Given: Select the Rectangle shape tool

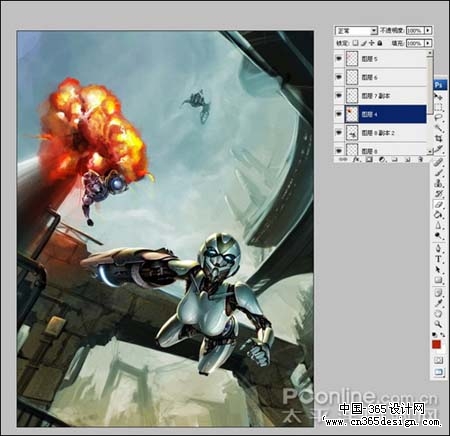Looking at the screenshot, I should [438, 280].
